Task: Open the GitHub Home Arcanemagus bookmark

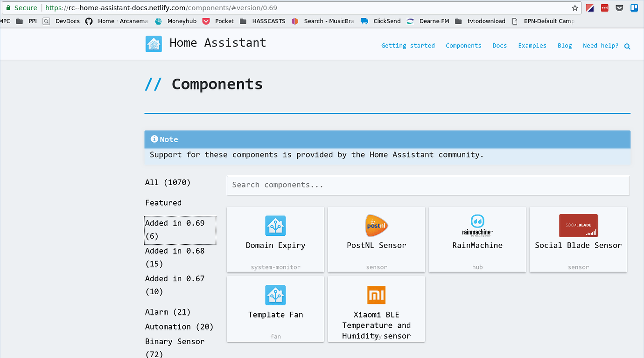Action: [x=117, y=21]
